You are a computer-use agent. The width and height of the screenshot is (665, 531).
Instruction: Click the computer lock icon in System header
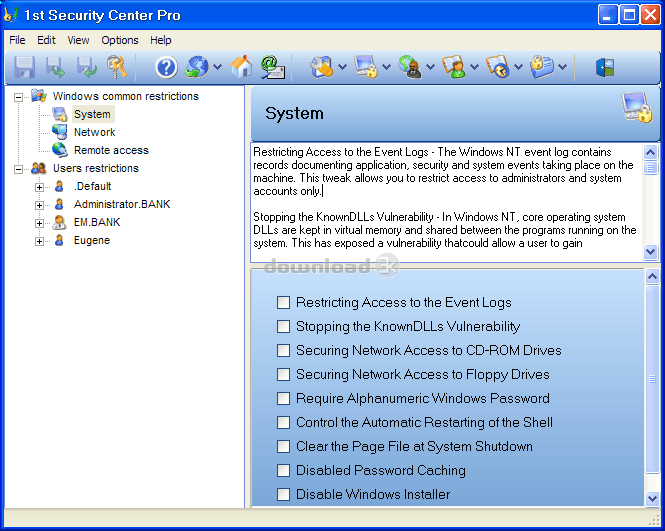click(636, 108)
